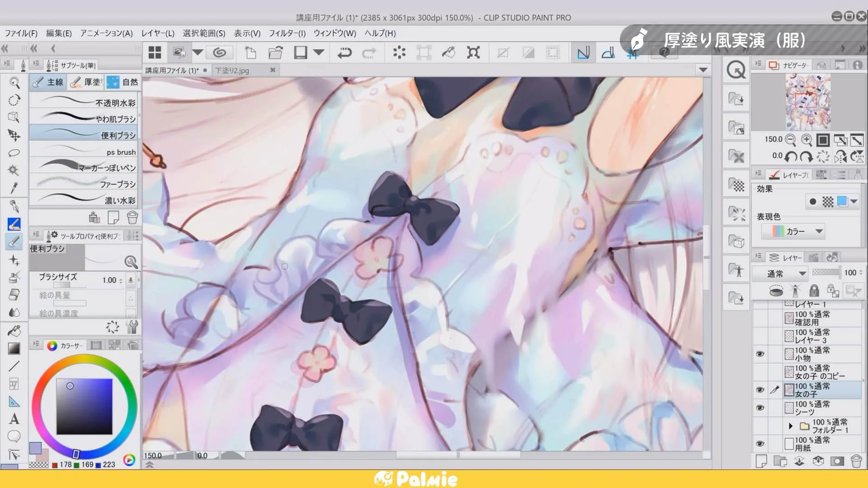The image size is (868, 488).
Task: Delete layer with trash icon
Action: click(856, 461)
